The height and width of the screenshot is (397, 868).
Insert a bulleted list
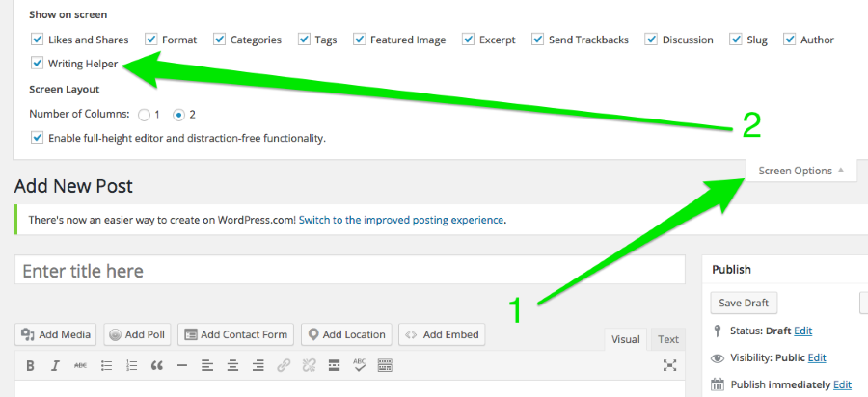106,366
